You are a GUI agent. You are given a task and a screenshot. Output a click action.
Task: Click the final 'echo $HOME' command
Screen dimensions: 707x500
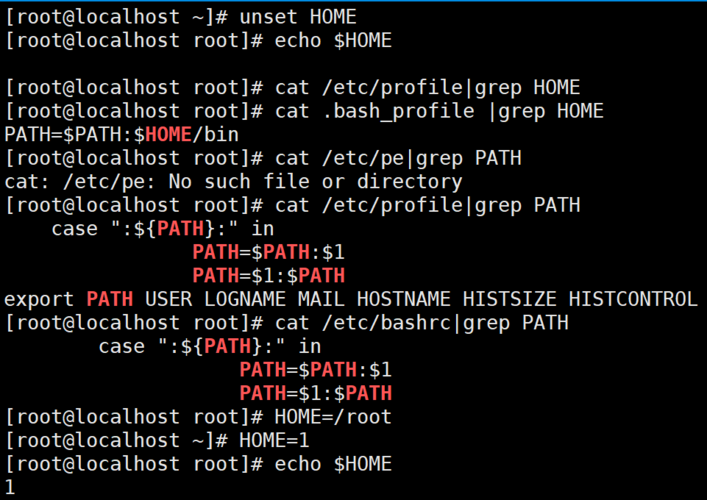(333, 464)
